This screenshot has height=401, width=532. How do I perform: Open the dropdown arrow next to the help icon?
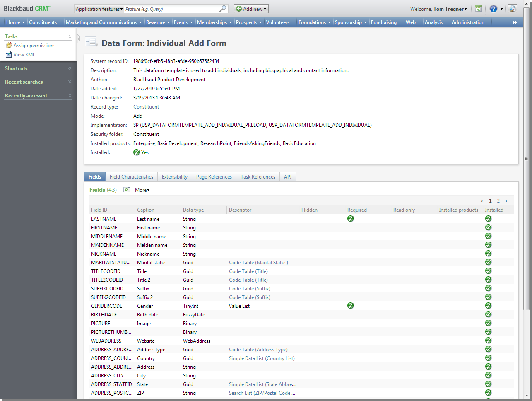click(501, 9)
